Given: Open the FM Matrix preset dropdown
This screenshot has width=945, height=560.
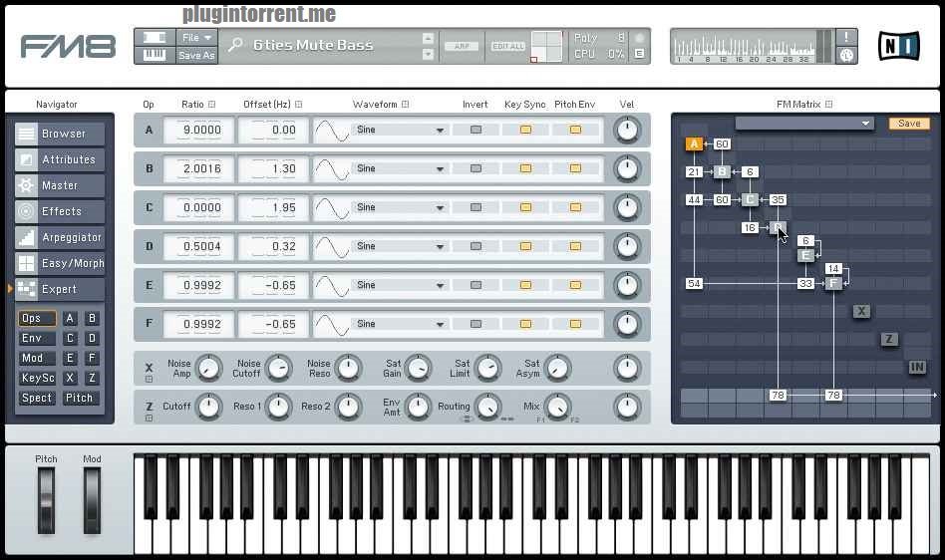Looking at the screenshot, I should 804,123.
